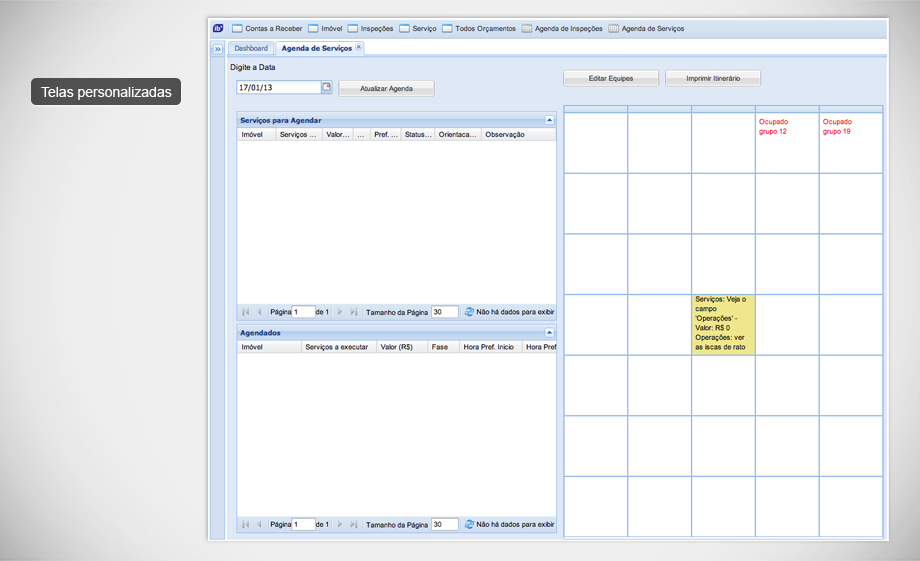920x561 pixels.
Task: Go to previous page in Agendados grid
Action: click(x=260, y=524)
